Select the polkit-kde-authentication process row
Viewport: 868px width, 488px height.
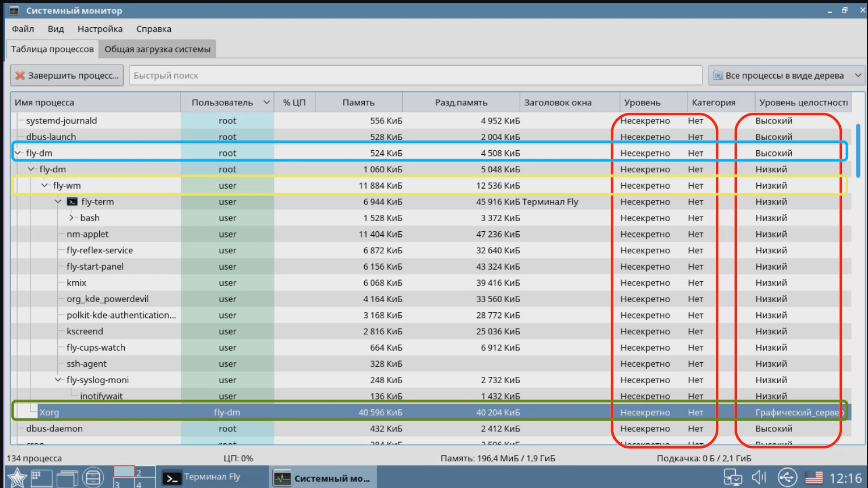point(431,315)
